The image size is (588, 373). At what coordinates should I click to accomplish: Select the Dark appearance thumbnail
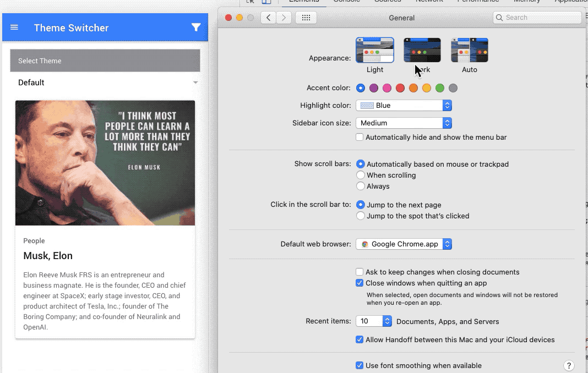coord(422,50)
